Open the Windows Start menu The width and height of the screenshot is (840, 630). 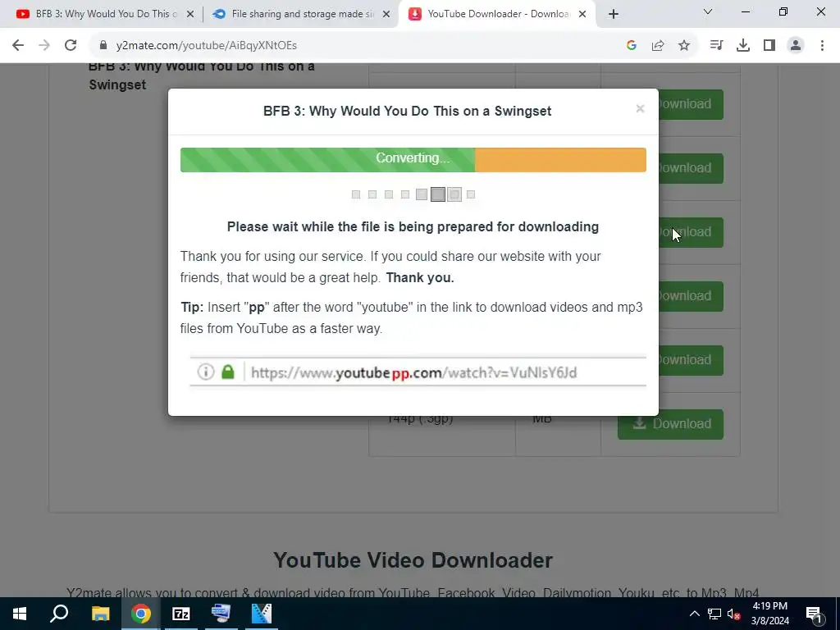(20, 614)
